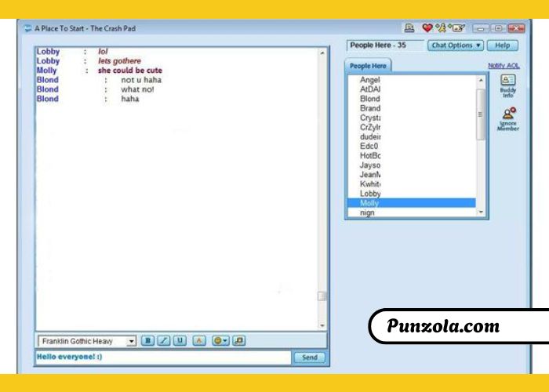Open the font color picker
The width and height of the screenshot is (549, 392).
(x=199, y=341)
